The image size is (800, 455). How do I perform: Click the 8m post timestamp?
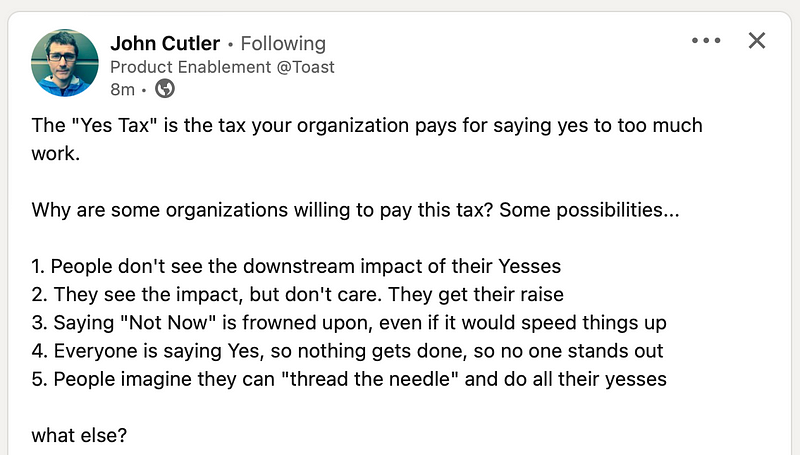tap(122, 89)
